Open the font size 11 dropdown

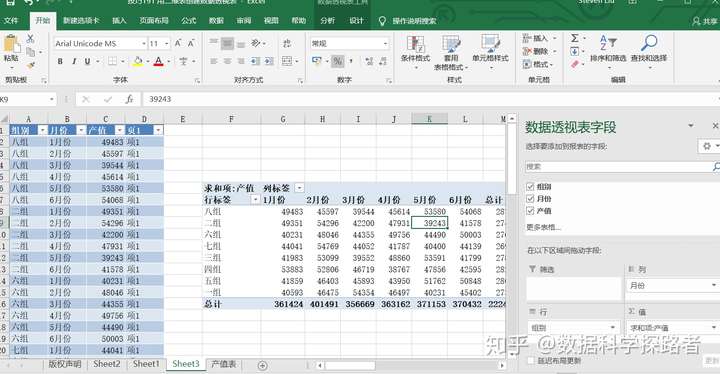[x=167, y=44]
